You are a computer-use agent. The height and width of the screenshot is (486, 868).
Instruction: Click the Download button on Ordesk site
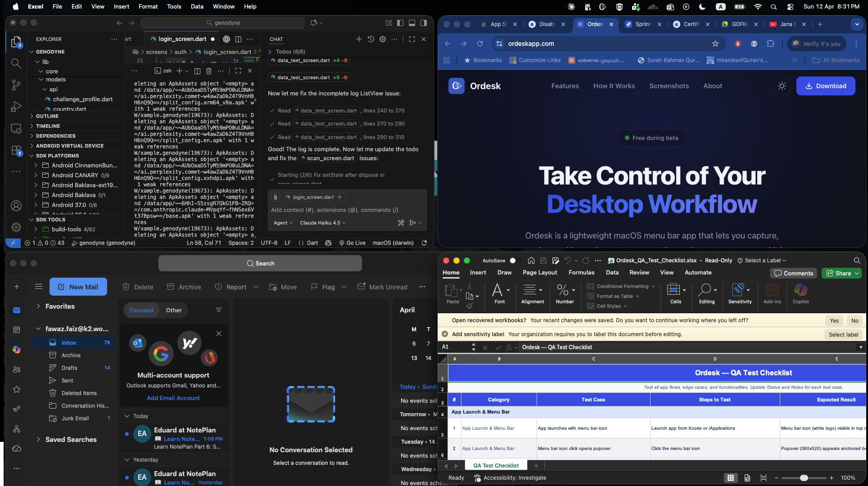pyautogui.click(x=825, y=86)
